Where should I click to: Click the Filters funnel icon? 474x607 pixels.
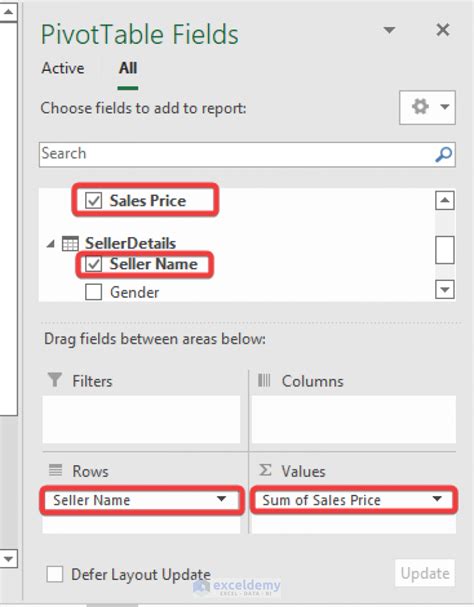55,379
